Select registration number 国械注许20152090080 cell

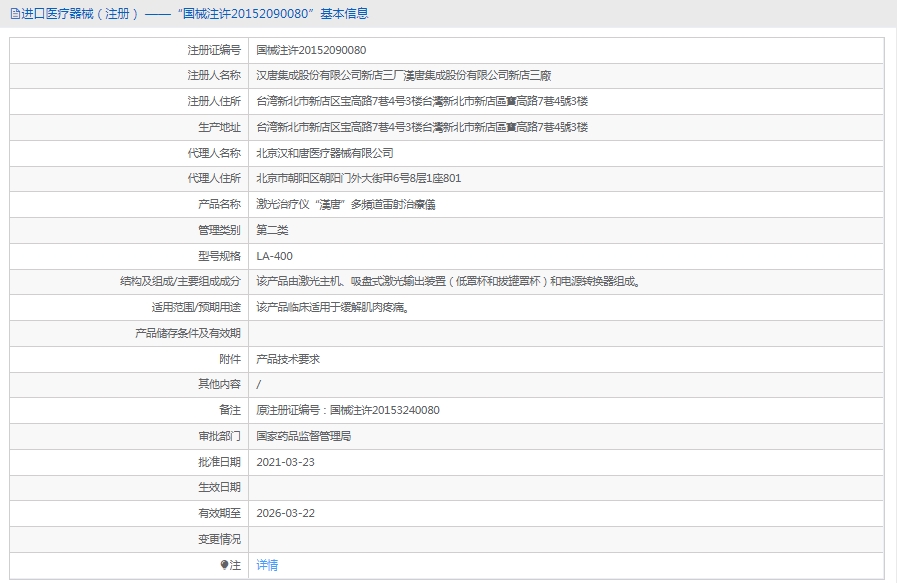click(x=311, y=50)
